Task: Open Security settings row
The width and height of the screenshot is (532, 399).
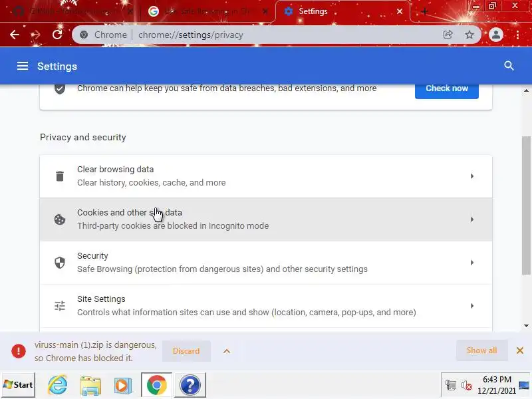Action: coord(265,263)
